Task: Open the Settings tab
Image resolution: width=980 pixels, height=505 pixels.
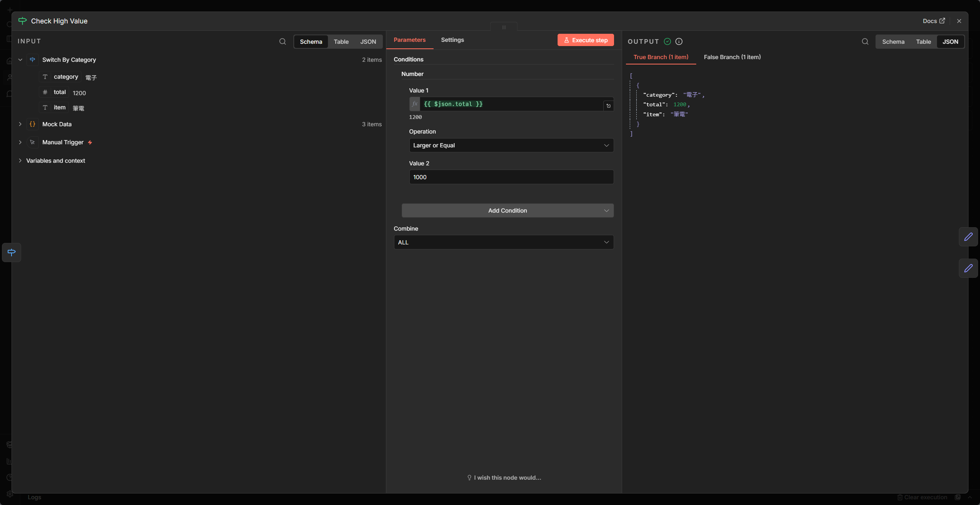Action: tap(452, 40)
